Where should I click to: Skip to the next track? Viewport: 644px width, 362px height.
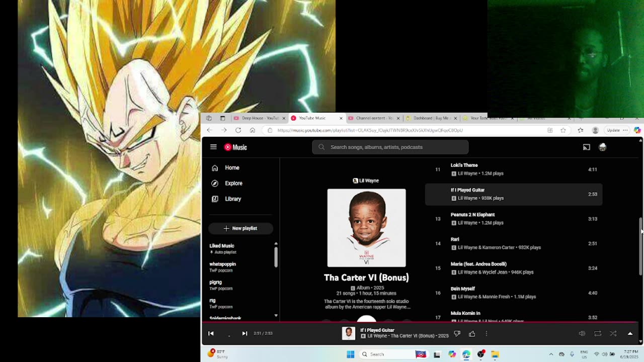(245, 333)
